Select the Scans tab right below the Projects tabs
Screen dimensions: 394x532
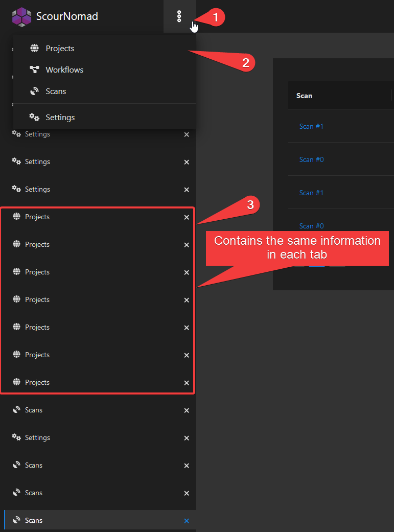point(98,410)
